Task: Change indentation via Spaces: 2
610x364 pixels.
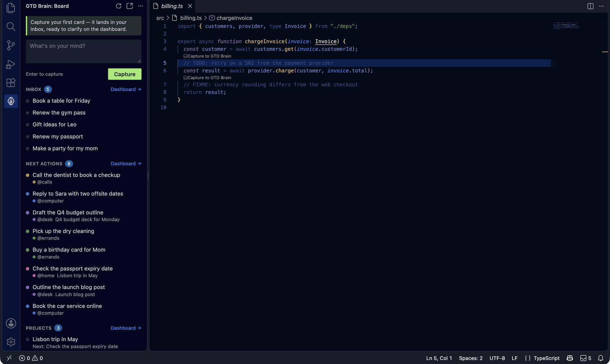Action: (470, 358)
